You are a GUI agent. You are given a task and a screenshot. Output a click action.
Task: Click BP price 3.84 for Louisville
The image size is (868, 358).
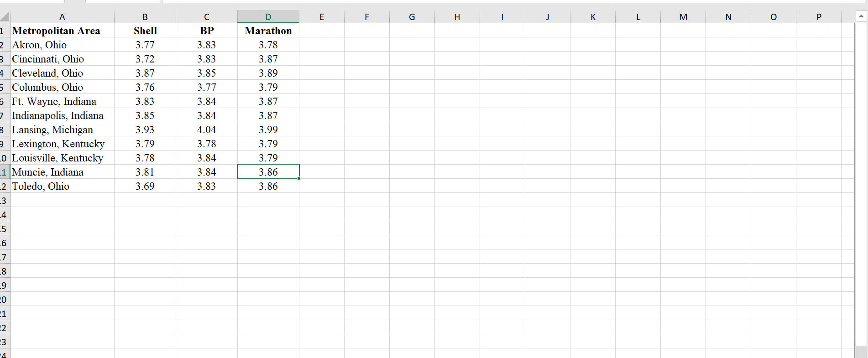point(207,158)
